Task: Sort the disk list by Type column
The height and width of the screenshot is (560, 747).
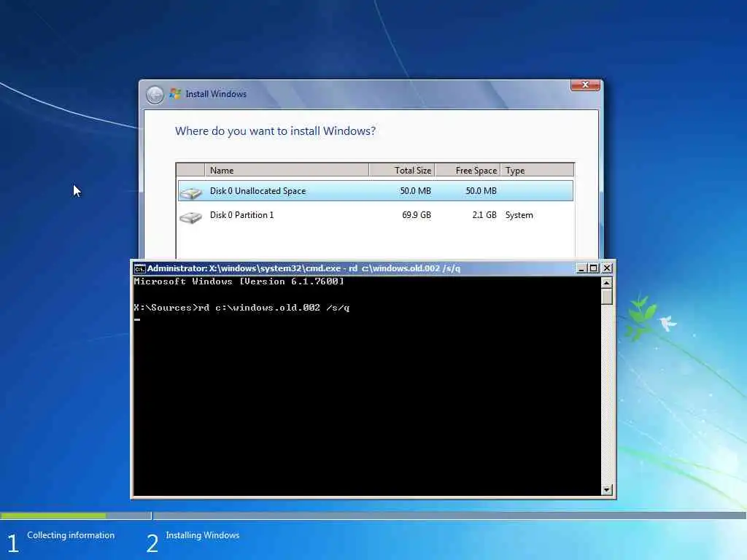Action: (537, 170)
